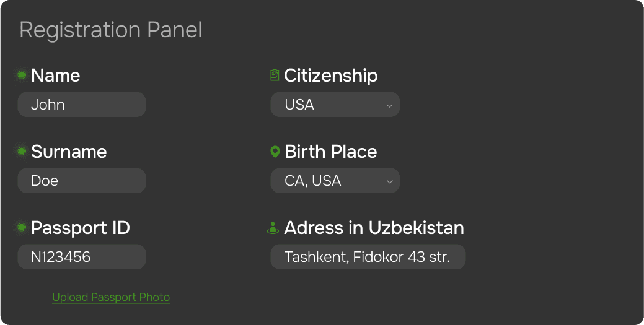
Task: Click the green dot beside Surname
Action: coord(22,151)
